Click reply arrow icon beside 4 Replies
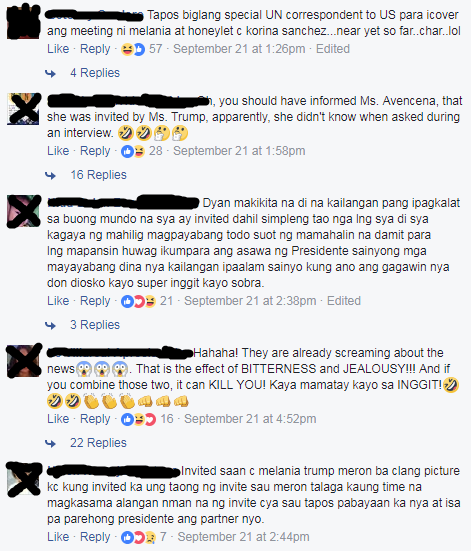Screen dimensions: 471x551 pos(50,73)
